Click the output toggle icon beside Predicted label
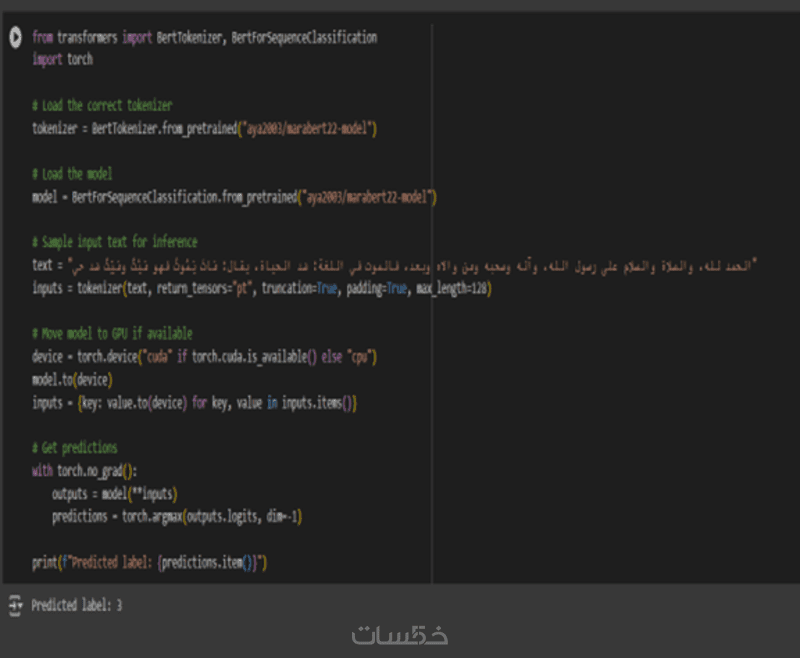The height and width of the screenshot is (658, 800). pos(15,604)
